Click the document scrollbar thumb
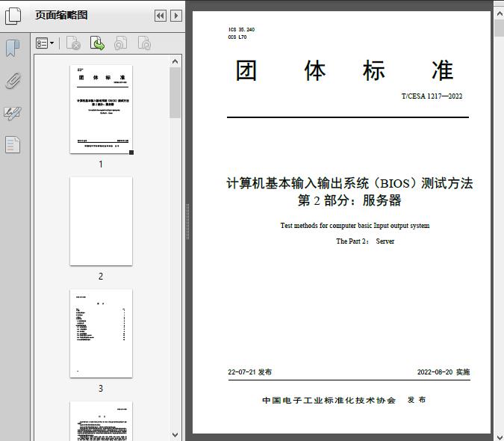This screenshot has height=441, width=504. (x=500, y=28)
